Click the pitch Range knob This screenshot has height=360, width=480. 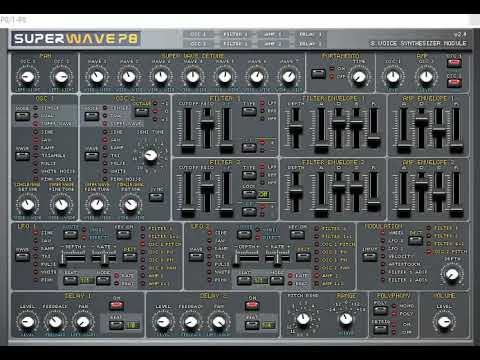pyautogui.click(x=346, y=319)
